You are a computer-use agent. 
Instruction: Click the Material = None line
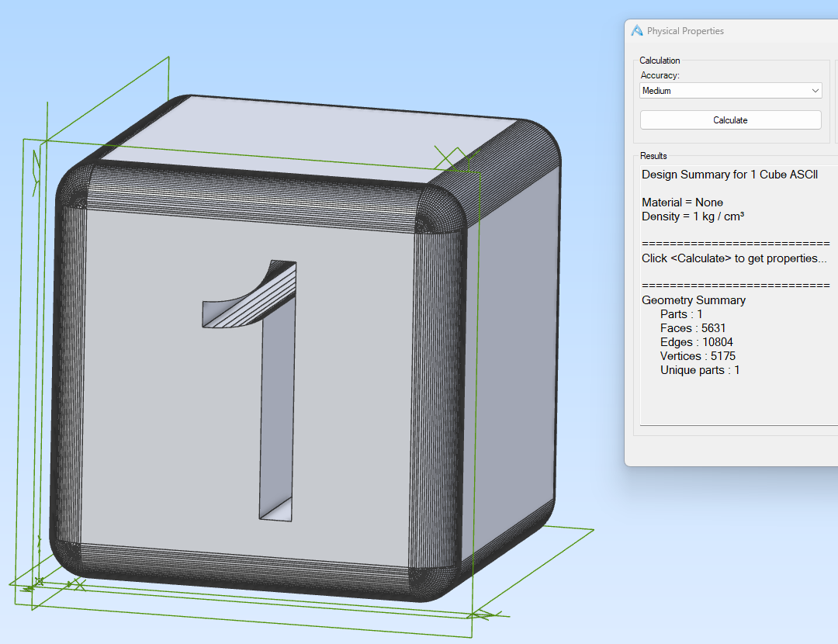(x=682, y=203)
